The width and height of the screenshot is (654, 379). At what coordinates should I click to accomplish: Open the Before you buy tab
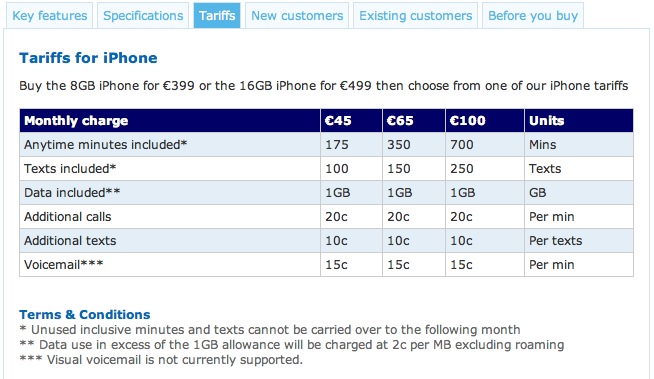tap(533, 16)
